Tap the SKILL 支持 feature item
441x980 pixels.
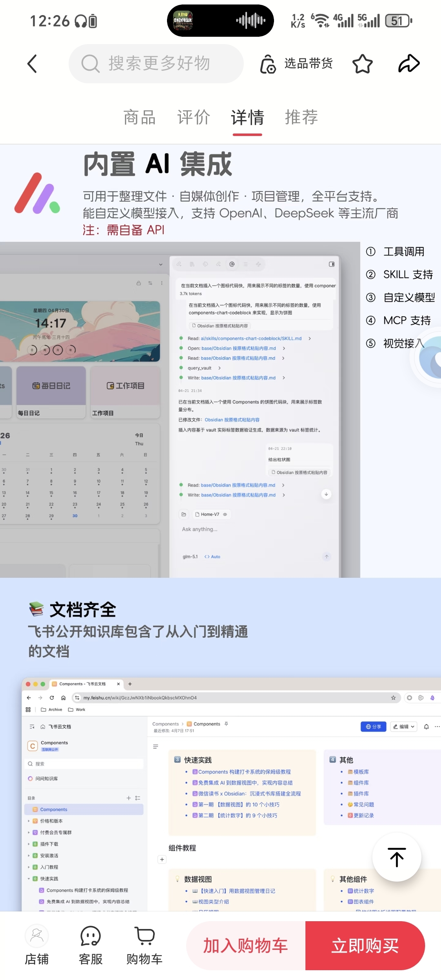pos(399,274)
